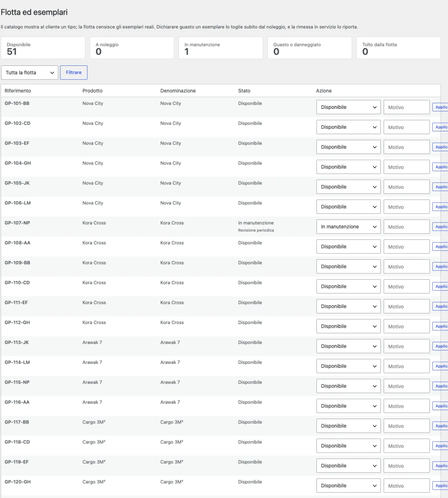Click Kora Cross product in GP-109-BB row
Screen dimensions: 448x498
tap(94, 263)
